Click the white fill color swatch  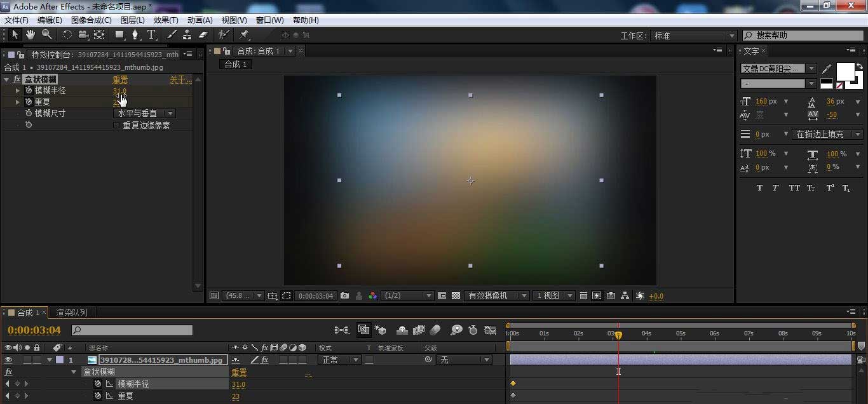[845, 71]
